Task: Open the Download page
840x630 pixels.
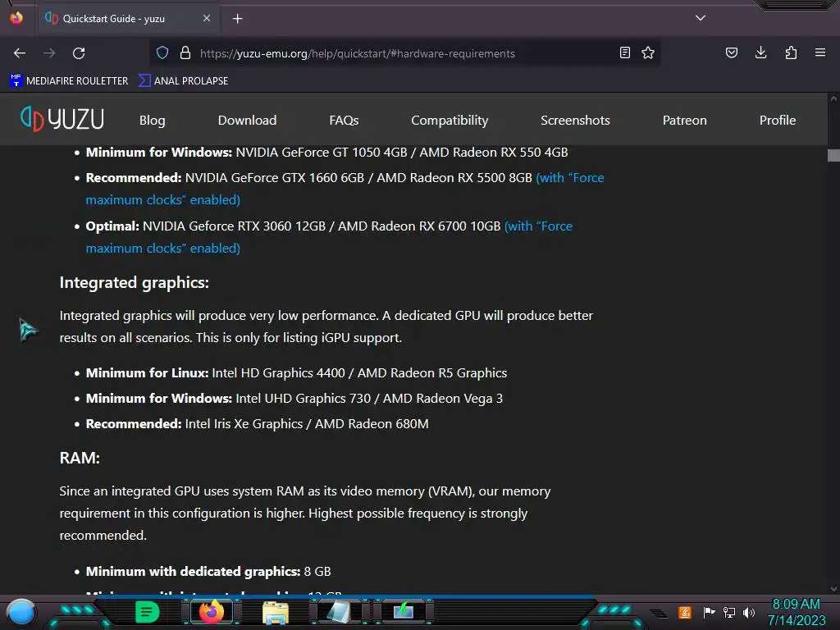Action: [x=247, y=120]
